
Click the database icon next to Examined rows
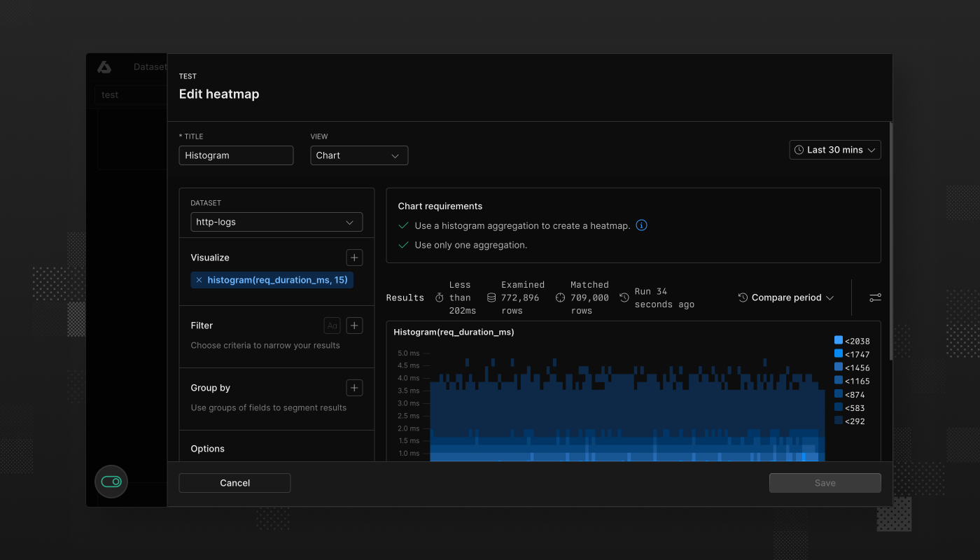[490, 297]
